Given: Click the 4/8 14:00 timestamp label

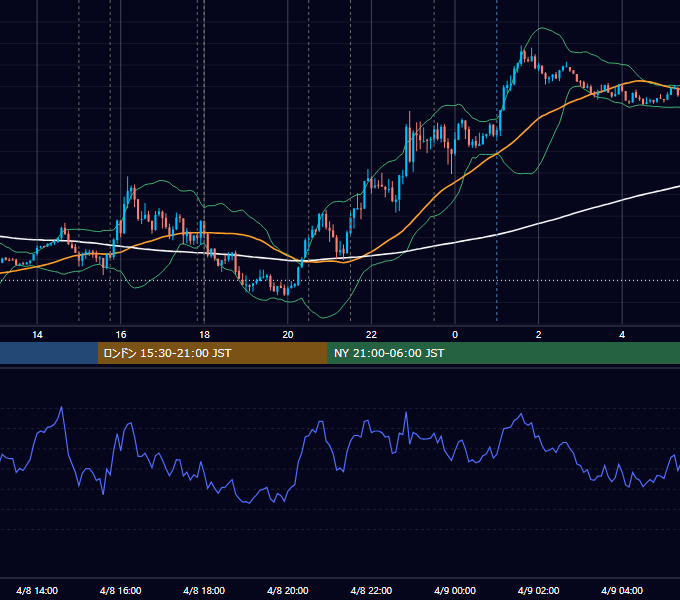Looking at the screenshot, I should click(x=37, y=590).
